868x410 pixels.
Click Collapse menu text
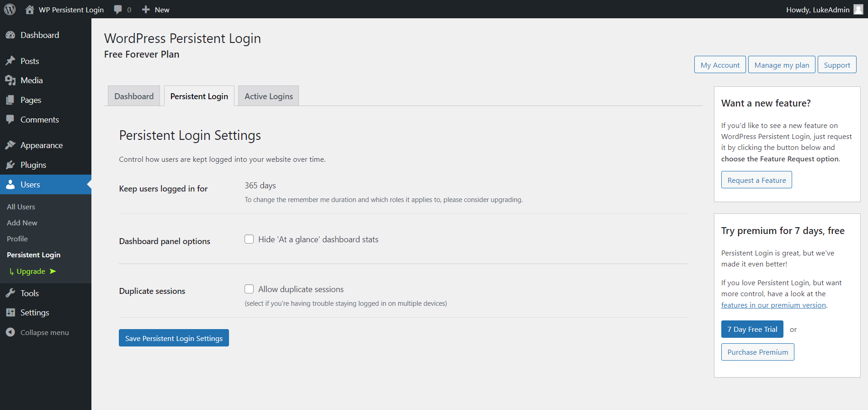(45, 332)
